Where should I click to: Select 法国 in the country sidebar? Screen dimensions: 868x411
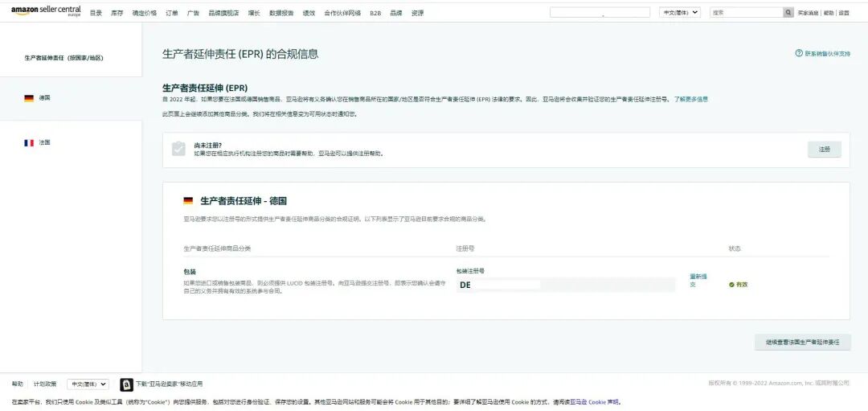coord(71,142)
